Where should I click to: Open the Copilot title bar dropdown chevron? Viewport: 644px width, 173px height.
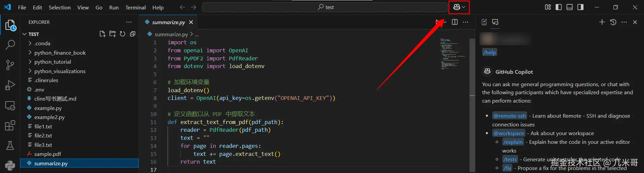[464, 7]
